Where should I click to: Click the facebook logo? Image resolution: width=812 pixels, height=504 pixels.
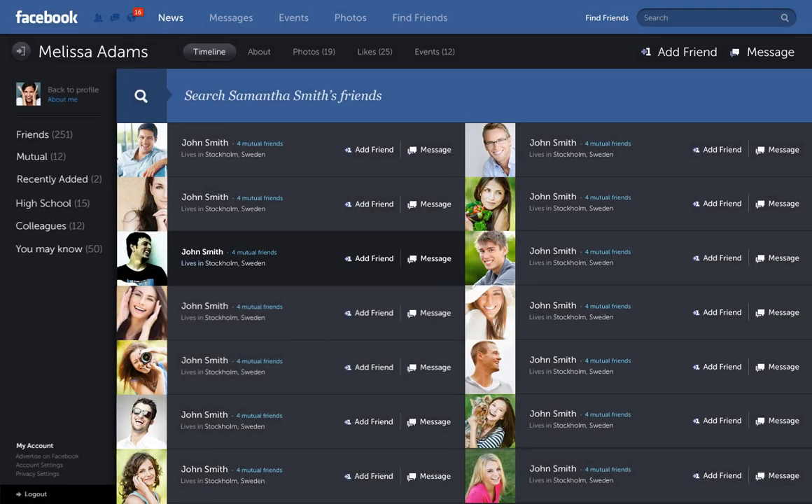[x=46, y=17]
